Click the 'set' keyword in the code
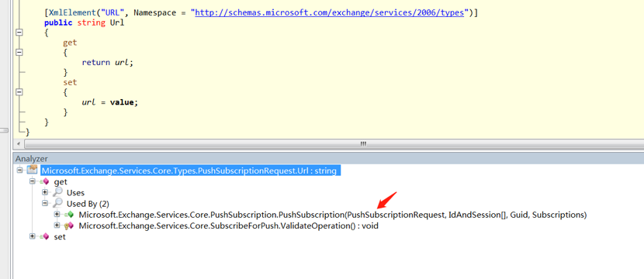The image size is (644, 279). [x=70, y=82]
